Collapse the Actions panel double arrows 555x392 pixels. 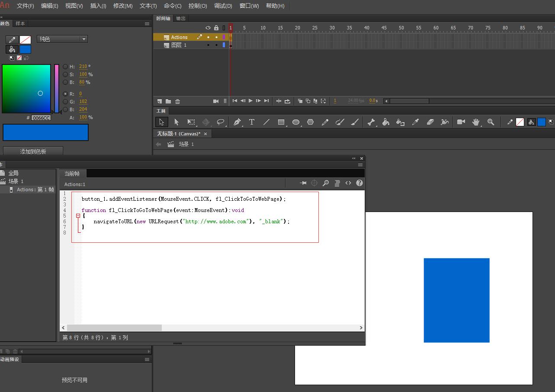click(354, 158)
